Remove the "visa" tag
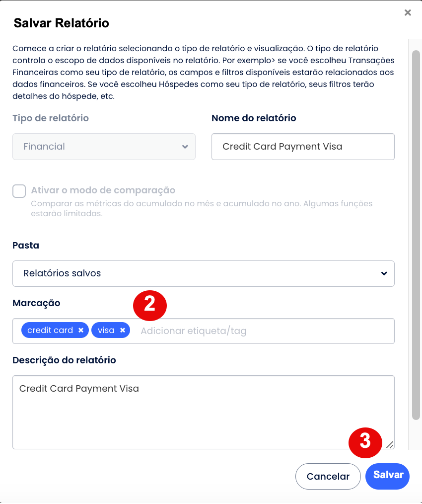Image resolution: width=422 pixels, height=504 pixels. coord(122,331)
